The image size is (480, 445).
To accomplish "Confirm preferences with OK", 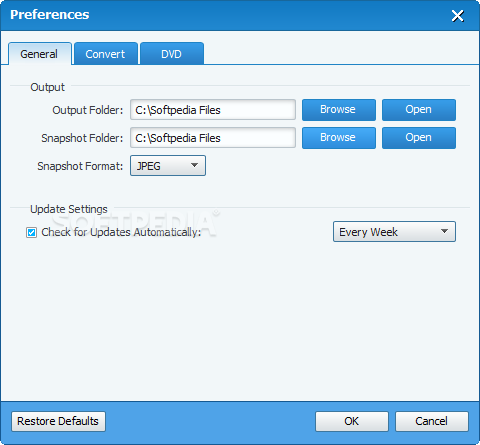I will click(x=352, y=421).
